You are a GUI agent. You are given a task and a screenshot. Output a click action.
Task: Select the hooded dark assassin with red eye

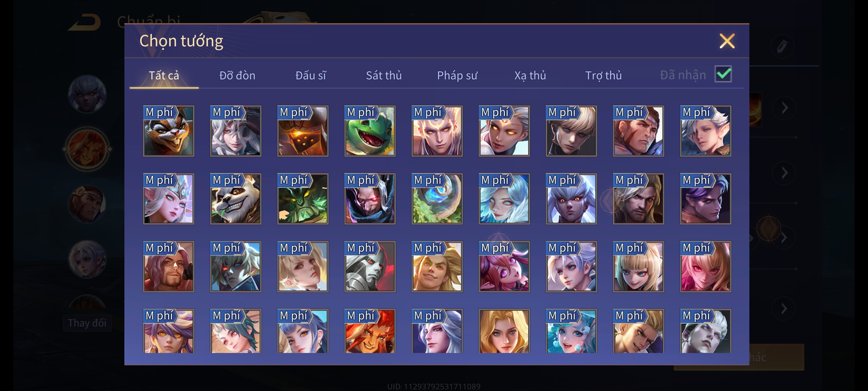point(370,199)
